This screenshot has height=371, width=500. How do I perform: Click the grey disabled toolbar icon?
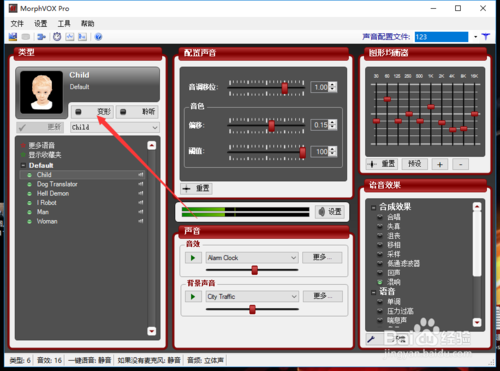26,37
